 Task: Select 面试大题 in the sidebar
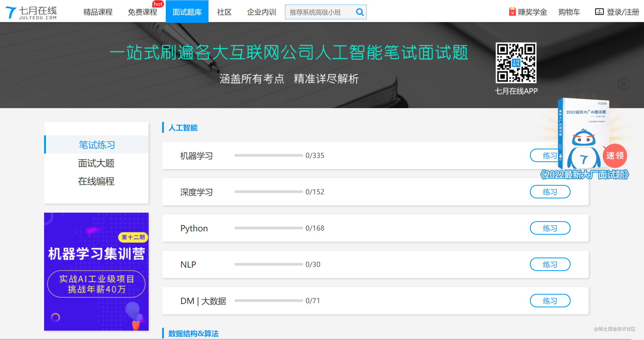96,163
